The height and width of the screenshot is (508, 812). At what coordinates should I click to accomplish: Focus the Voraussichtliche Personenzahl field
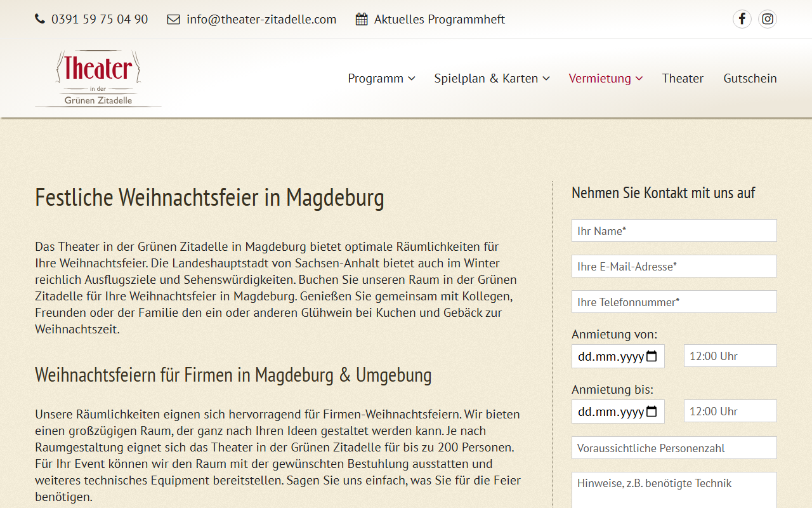674,448
